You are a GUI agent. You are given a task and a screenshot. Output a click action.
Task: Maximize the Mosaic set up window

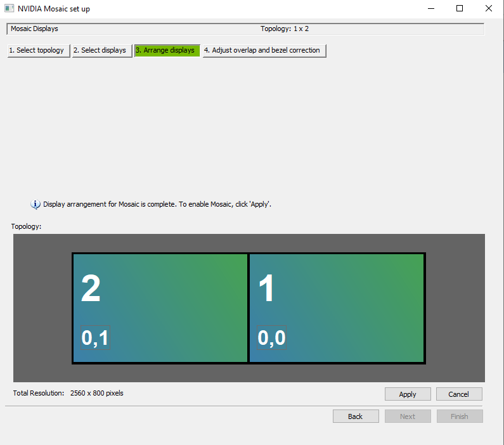(x=460, y=9)
